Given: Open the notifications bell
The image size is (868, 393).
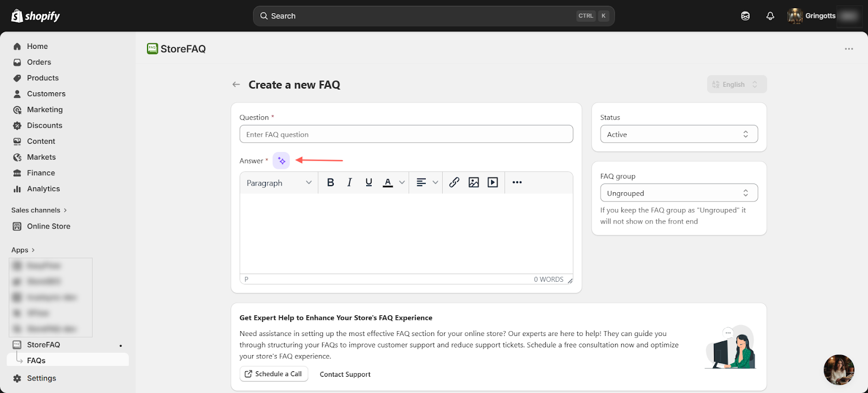Looking at the screenshot, I should (x=770, y=16).
